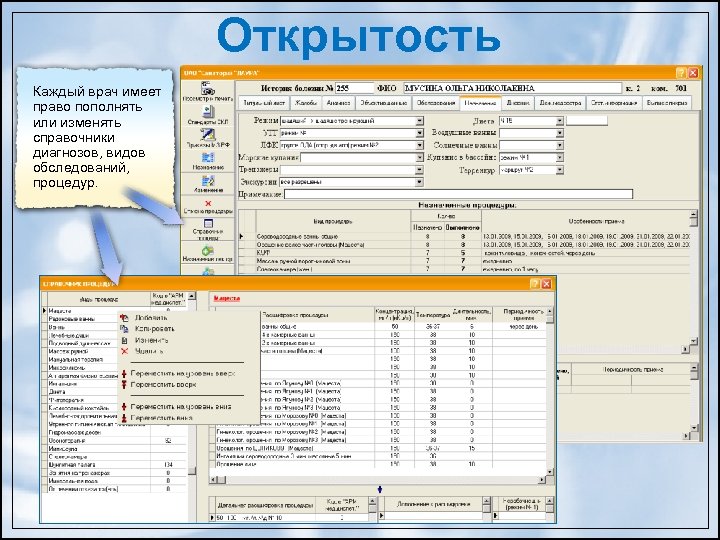Click the Вид процедуры header in Назначенные процедуры
The height and width of the screenshot is (540, 720).
(333, 221)
